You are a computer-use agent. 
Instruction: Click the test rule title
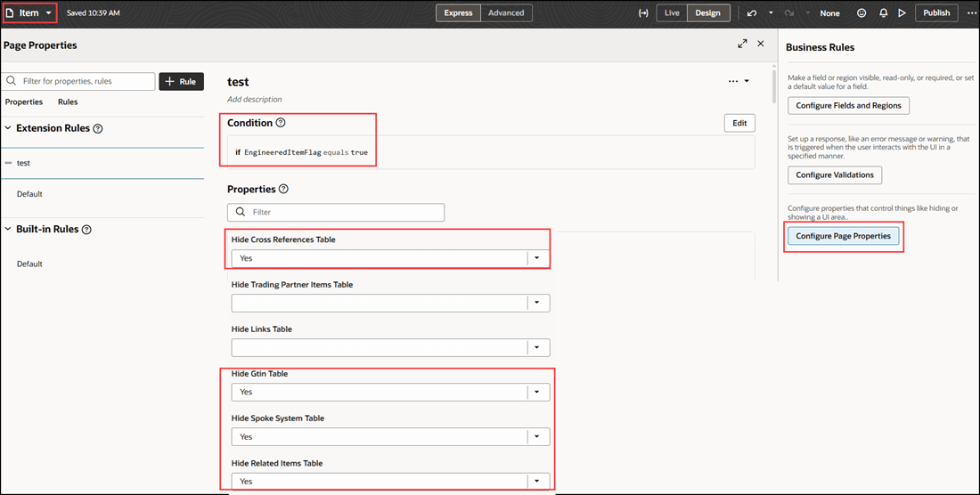point(238,82)
